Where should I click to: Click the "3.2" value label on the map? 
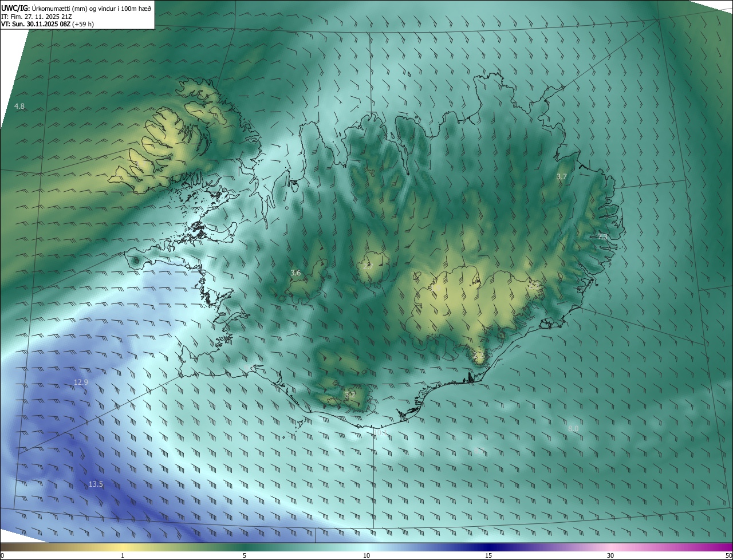pos(350,395)
